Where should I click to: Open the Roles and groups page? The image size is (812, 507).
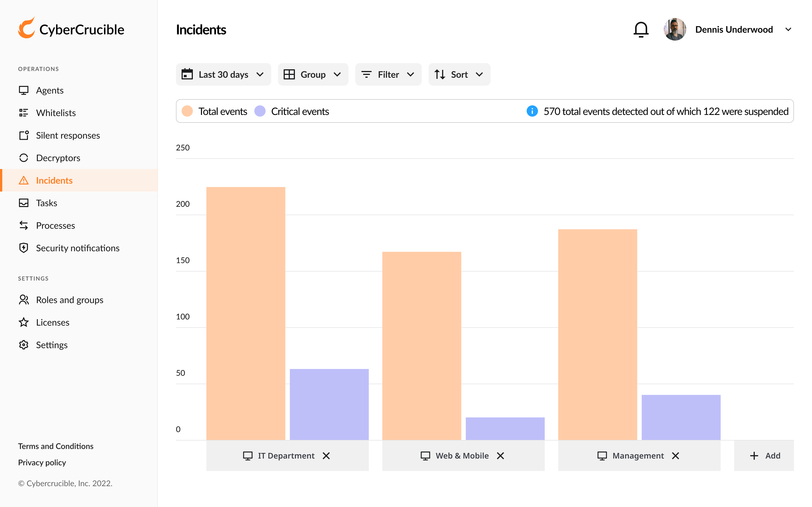coord(69,300)
